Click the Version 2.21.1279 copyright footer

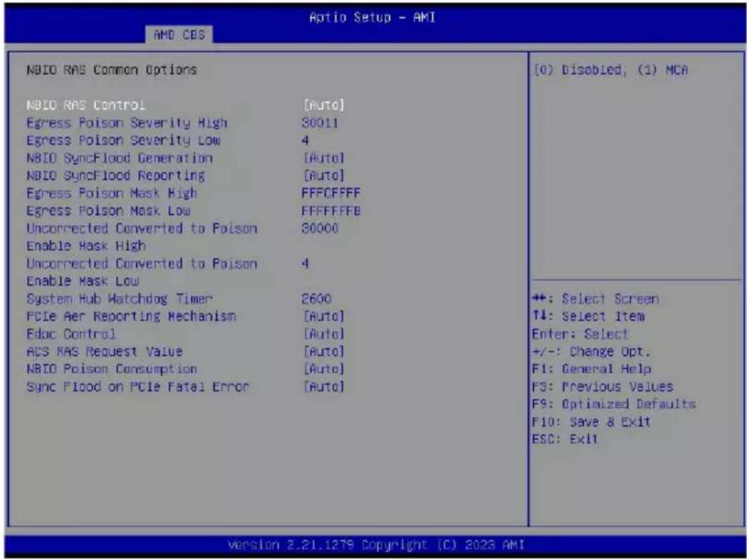tap(376, 544)
